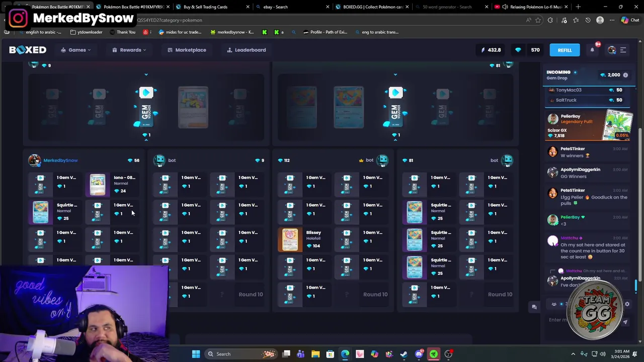Show hidden system tray icons
Screen dimensions: 644x362
coord(573,354)
